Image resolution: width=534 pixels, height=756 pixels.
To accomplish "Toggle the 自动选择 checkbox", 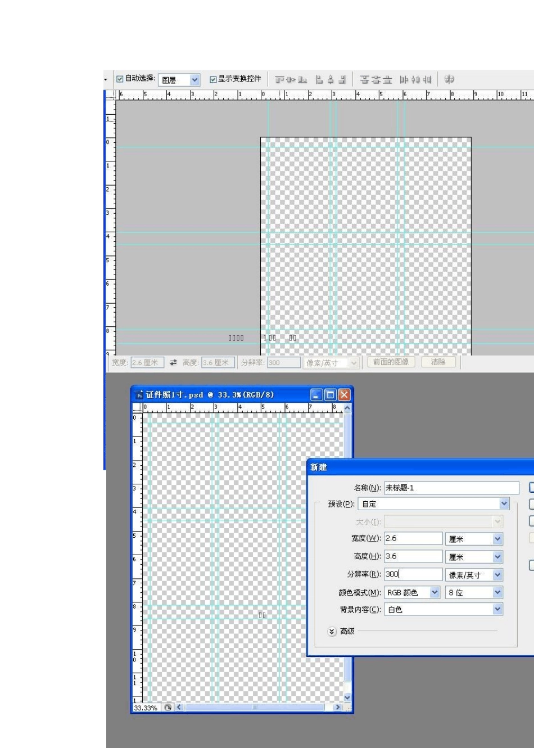I will [x=120, y=79].
